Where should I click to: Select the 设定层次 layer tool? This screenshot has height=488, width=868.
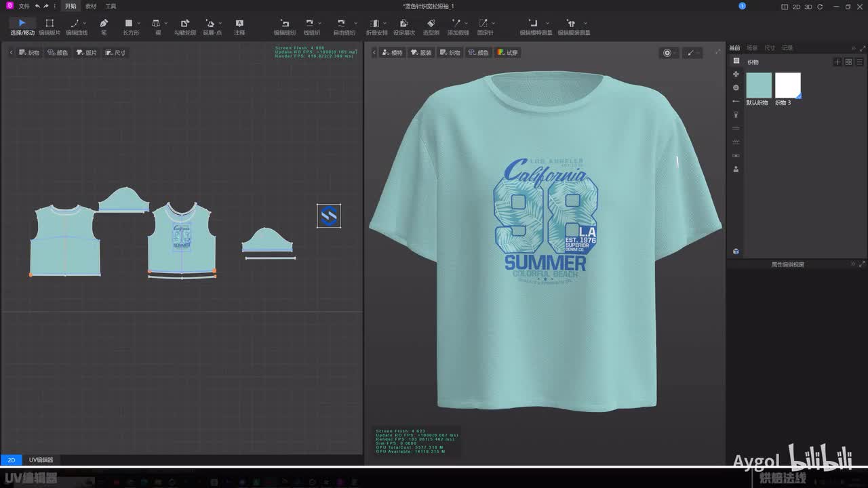(404, 27)
